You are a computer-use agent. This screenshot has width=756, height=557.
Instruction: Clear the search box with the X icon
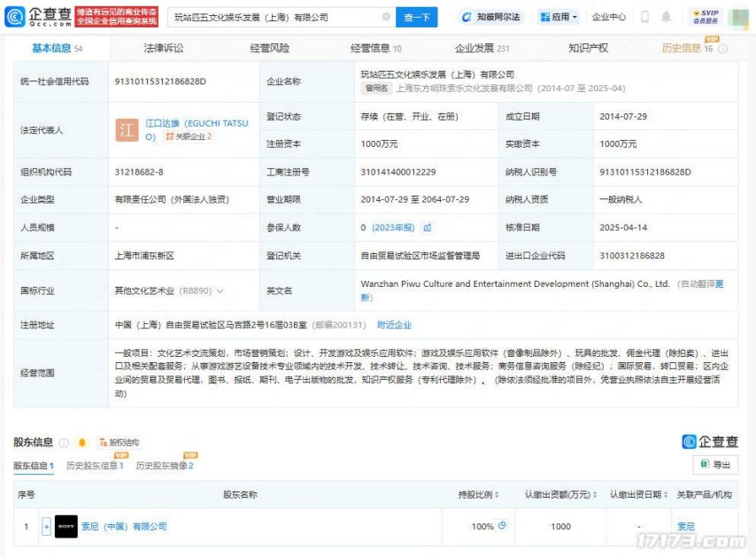click(386, 17)
